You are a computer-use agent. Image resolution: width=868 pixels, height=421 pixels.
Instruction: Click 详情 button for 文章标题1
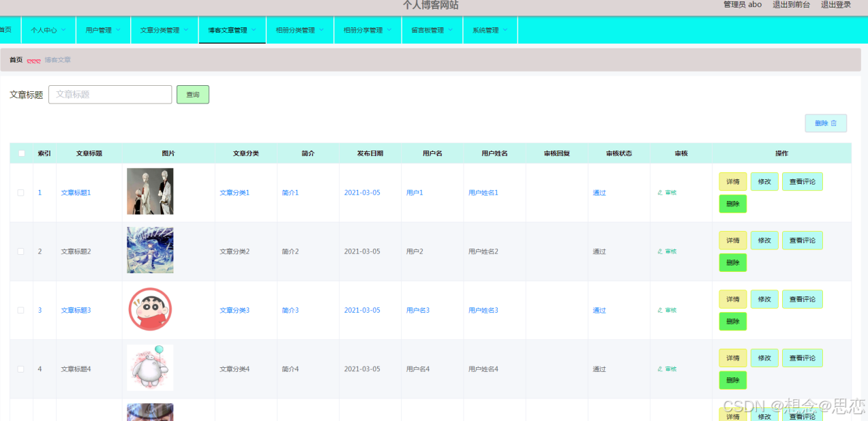733,182
